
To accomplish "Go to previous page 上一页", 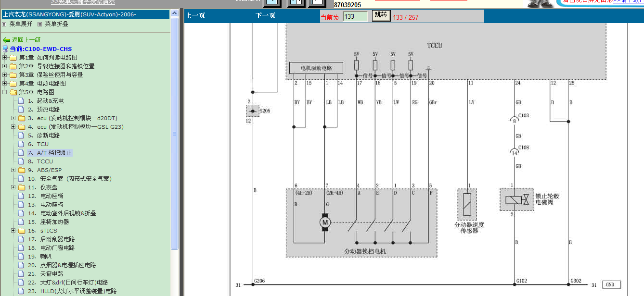I will (x=195, y=16).
